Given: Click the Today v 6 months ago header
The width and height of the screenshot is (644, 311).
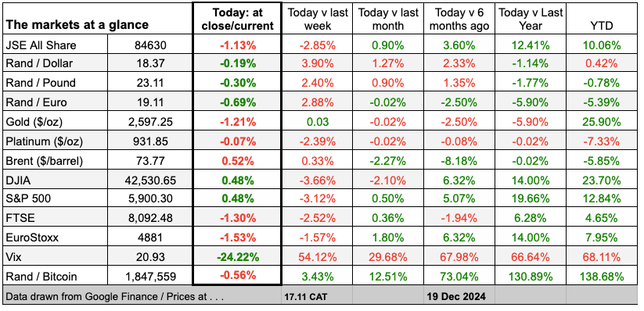Looking at the screenshot, I should [x=459, y=19].
